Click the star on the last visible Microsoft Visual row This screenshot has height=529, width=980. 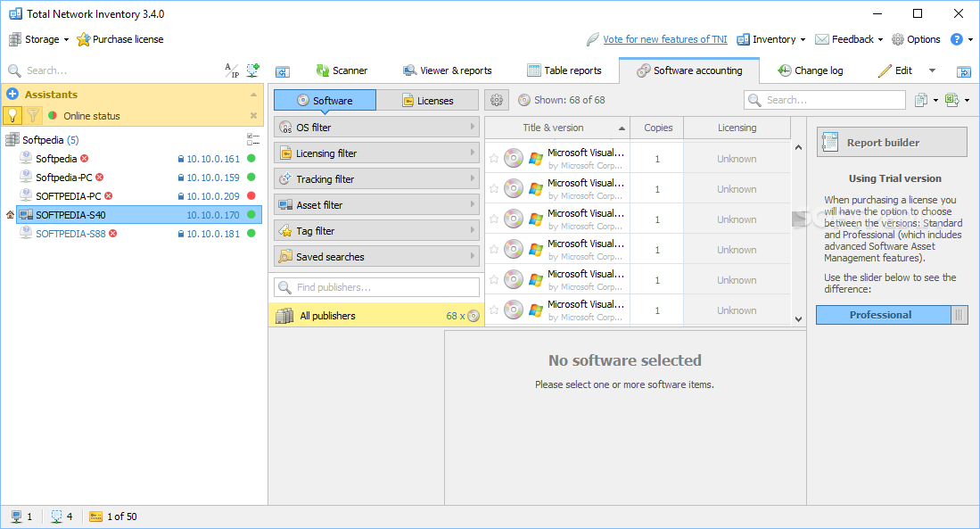pyautogui.click(x=494, y=310)
